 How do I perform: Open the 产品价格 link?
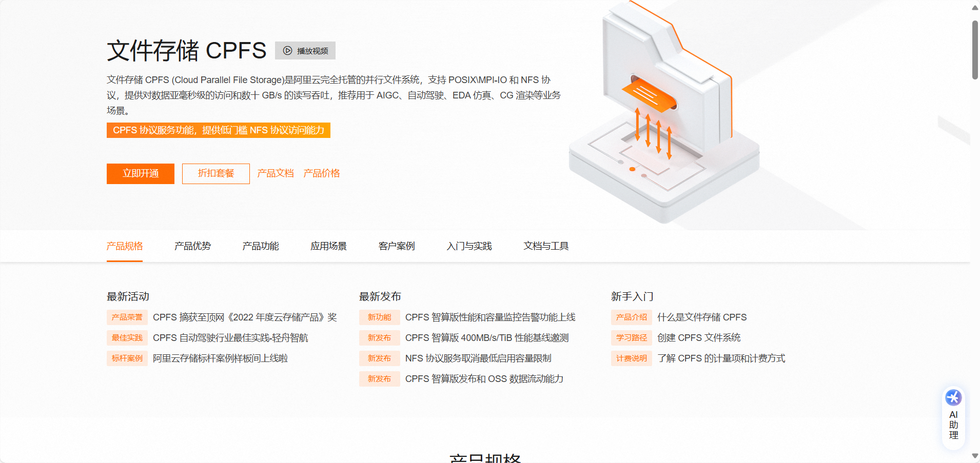click(x=322, y=173)
